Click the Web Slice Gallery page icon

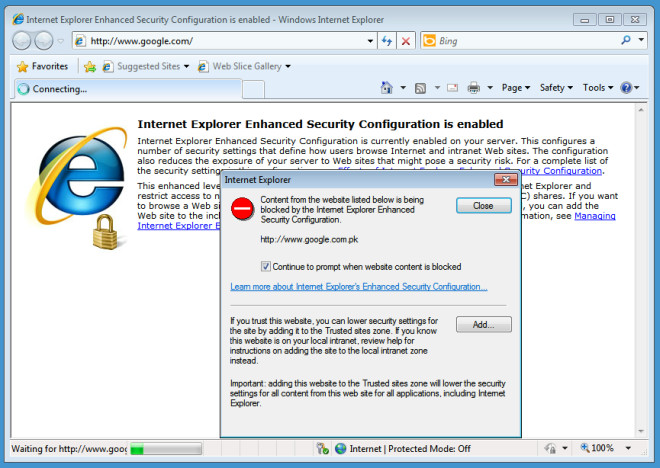203,66
